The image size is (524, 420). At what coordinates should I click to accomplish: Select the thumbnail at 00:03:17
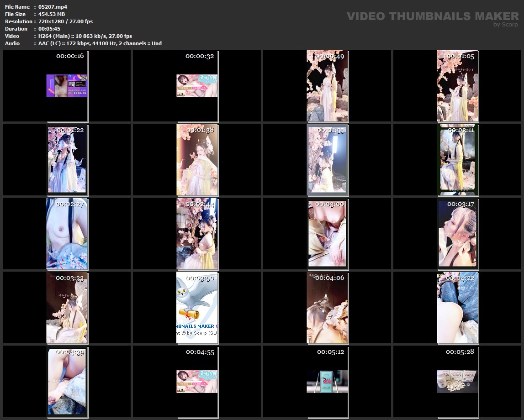pyautogui.click(x=457, y=234)
